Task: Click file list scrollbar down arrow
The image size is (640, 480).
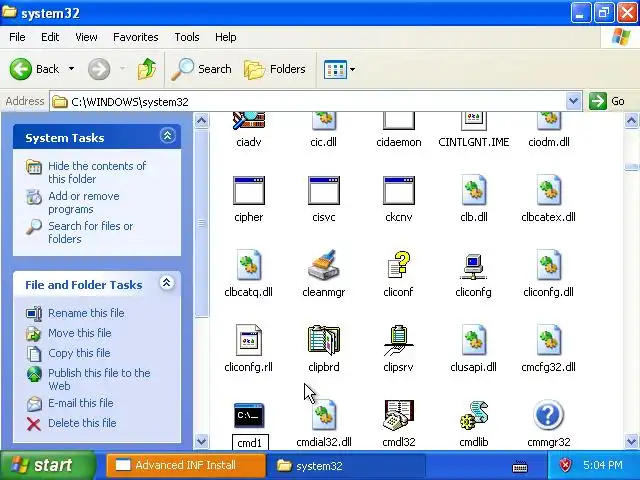Action: [631, 441]
